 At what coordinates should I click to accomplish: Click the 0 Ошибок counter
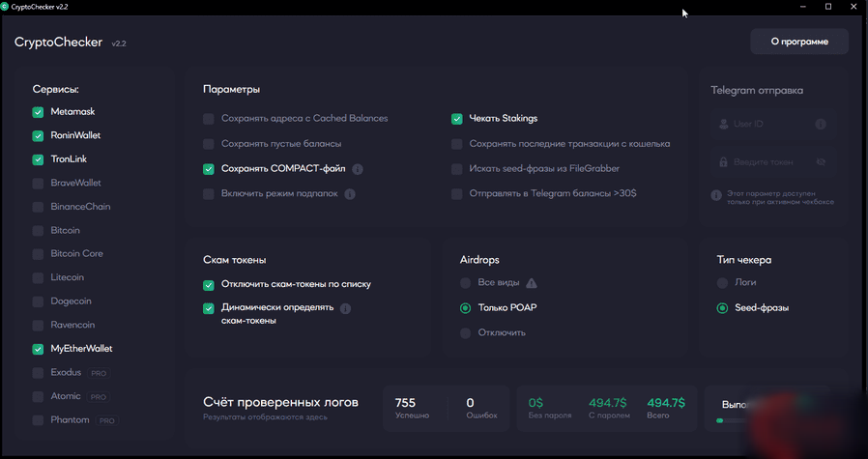(x=481, y=408)
